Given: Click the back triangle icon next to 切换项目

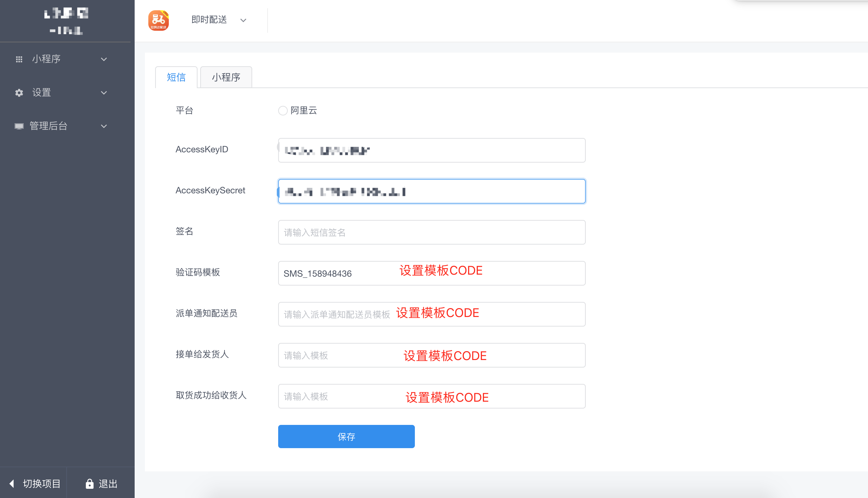Looking at the screenshot, I should point(12,483).
